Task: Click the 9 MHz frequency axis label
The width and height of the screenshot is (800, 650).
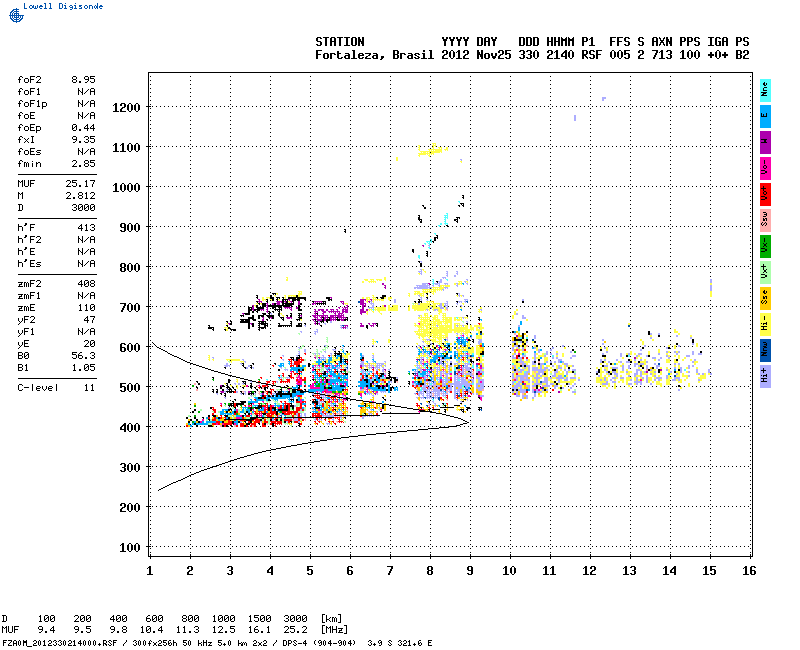Action: (470, 571)
